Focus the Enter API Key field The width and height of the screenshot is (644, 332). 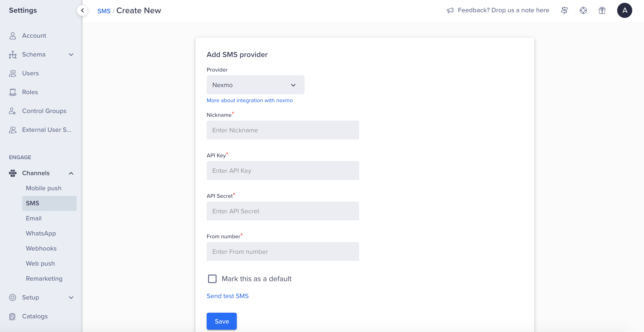click(282, 170)
